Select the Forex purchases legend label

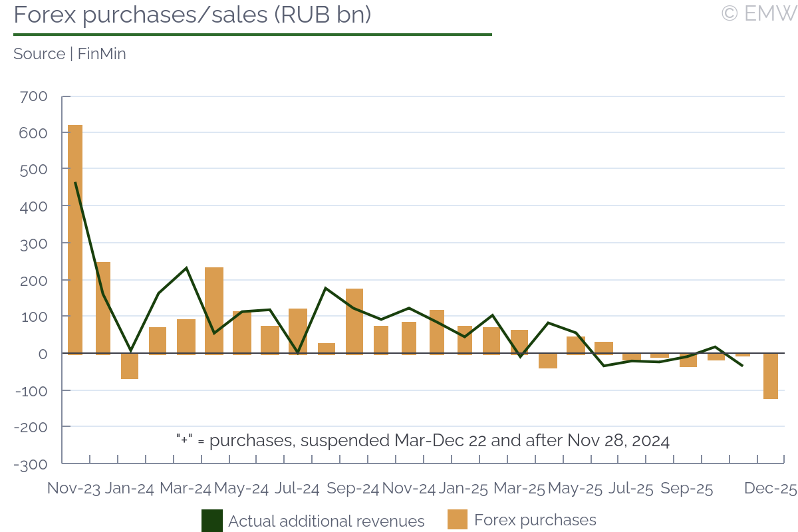(x=535, y=520)
